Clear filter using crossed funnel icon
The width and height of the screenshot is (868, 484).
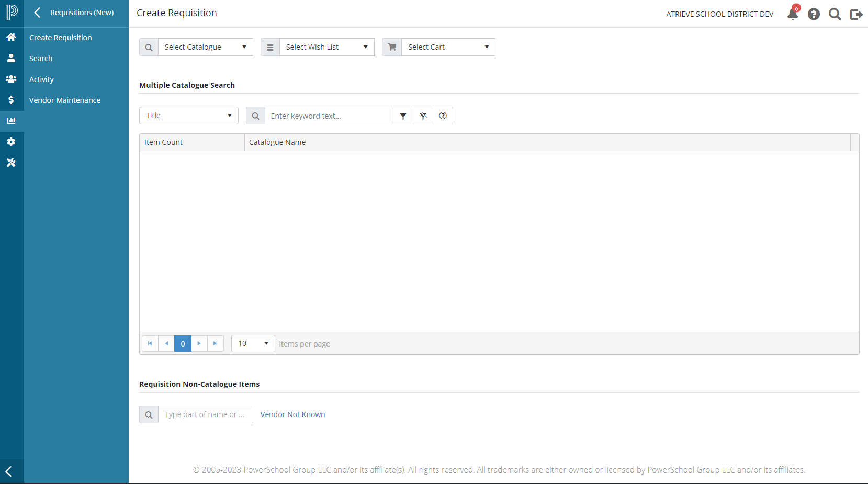pyautogui.click(x=423, y=116)
